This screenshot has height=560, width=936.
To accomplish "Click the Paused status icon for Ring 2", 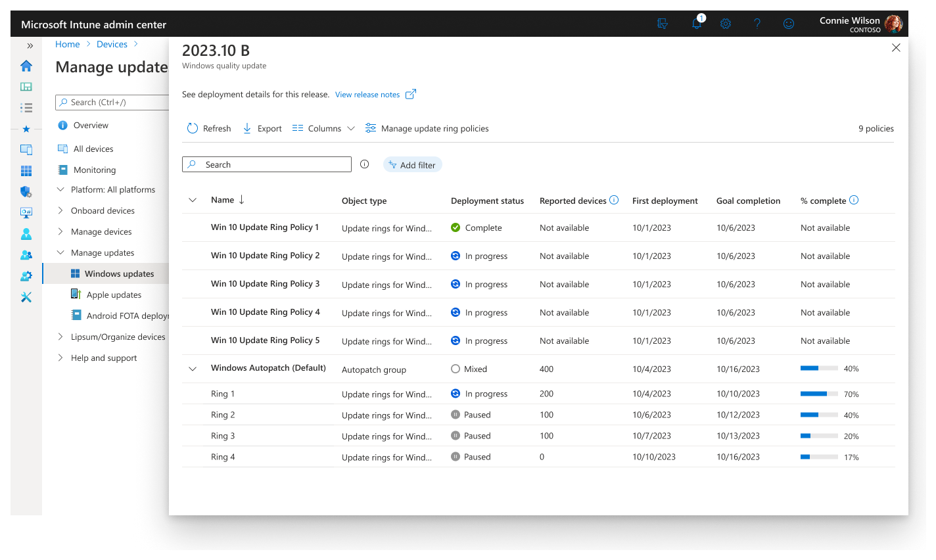I will (456, 415).
